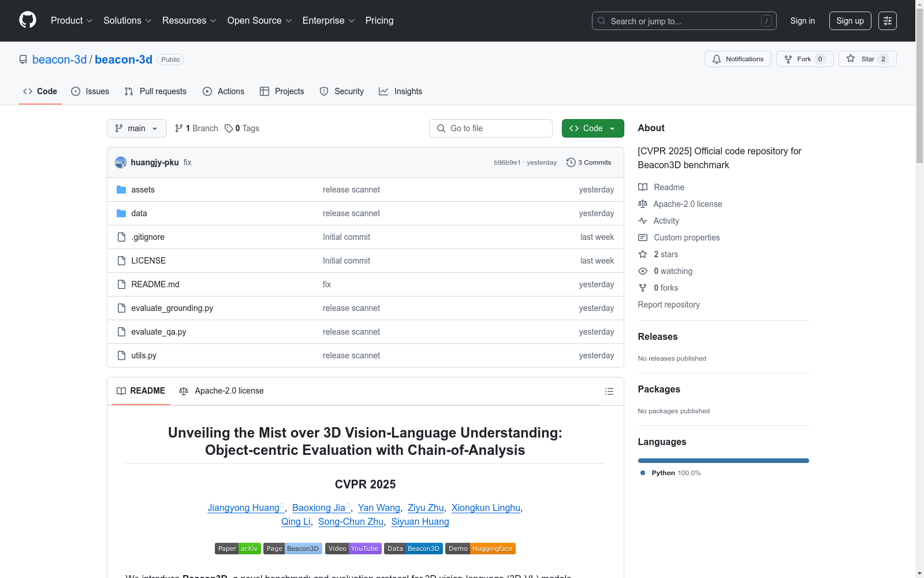The image size is (924, 578).
Task: Switch to the Issues tab
Action: tap(90, 91)
